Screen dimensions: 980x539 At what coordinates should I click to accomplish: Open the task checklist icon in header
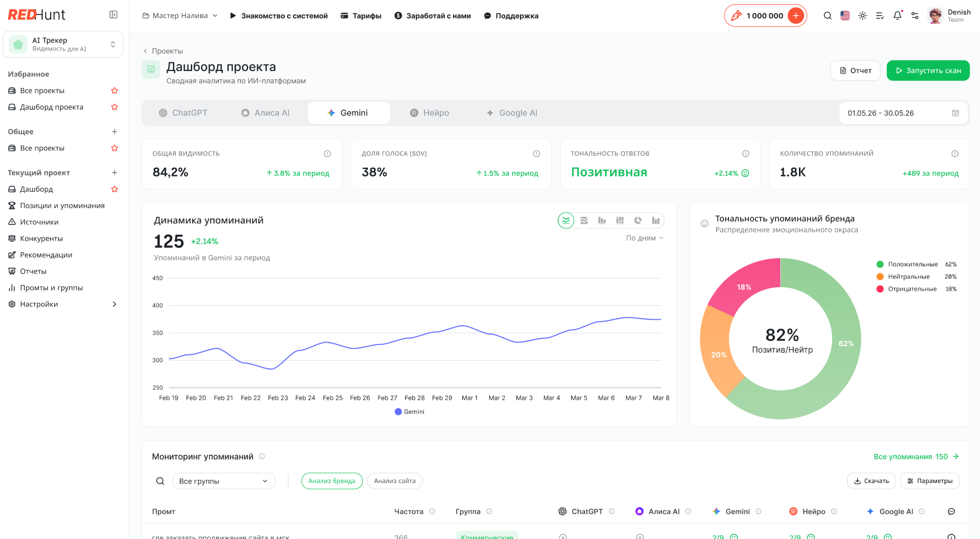click(x=880, y=16)
